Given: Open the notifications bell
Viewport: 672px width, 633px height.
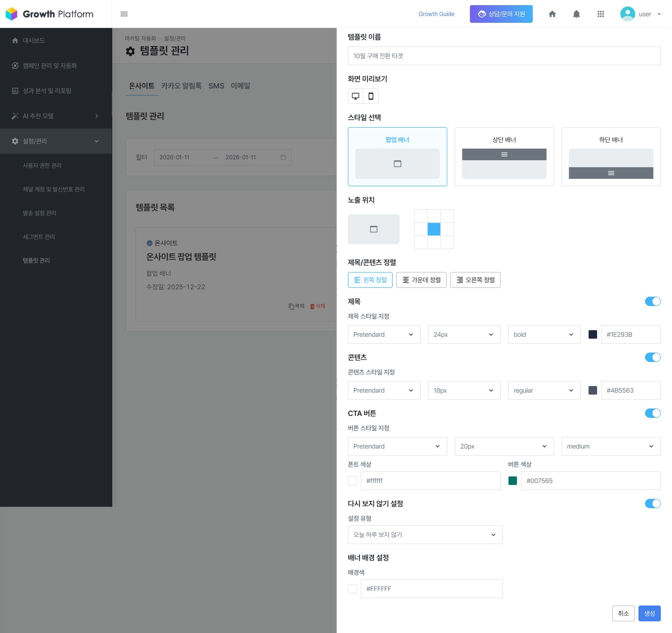Looking at the screenshot, I should [576, 14].
